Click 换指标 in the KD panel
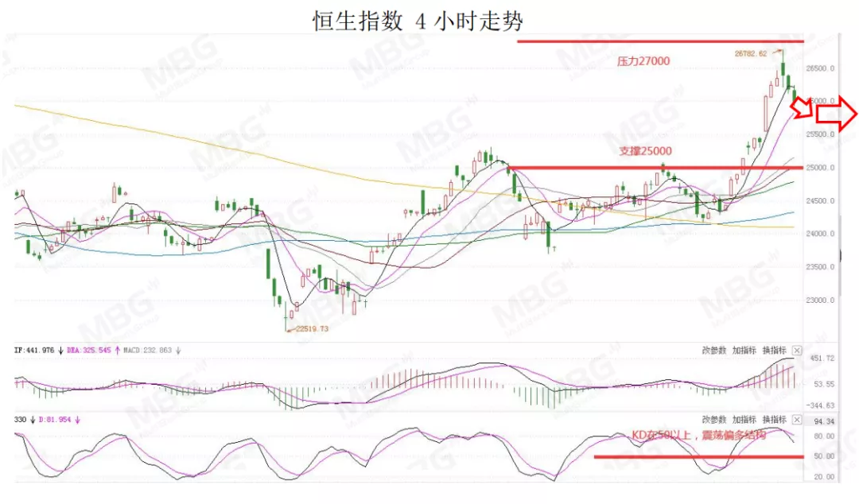Screen dimensions: 859x504 [x=774, y=420]
